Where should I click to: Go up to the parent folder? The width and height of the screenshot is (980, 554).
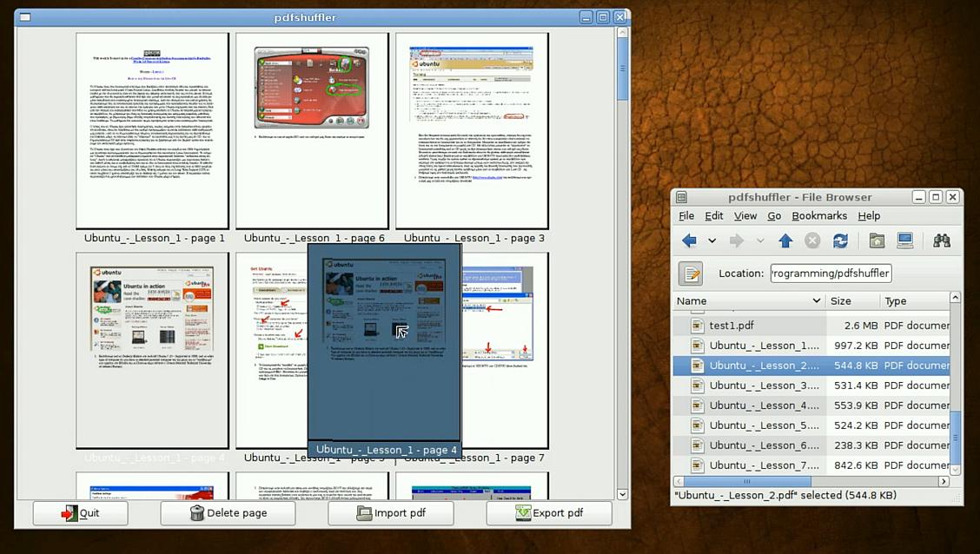(785, 241)
